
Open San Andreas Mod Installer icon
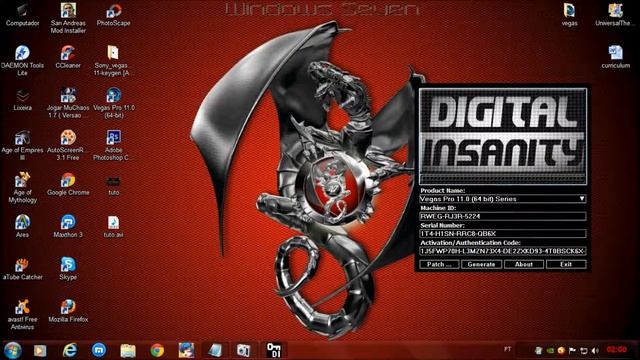68,18
